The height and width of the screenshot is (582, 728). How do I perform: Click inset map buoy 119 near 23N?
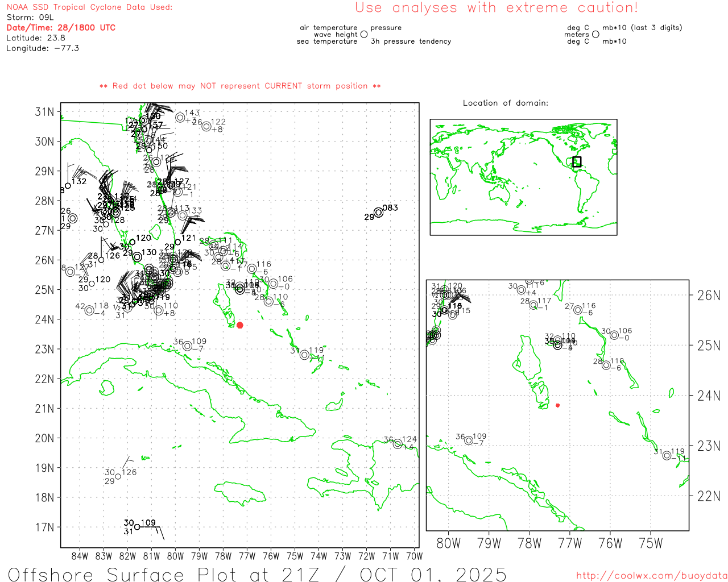coord(667,456)
